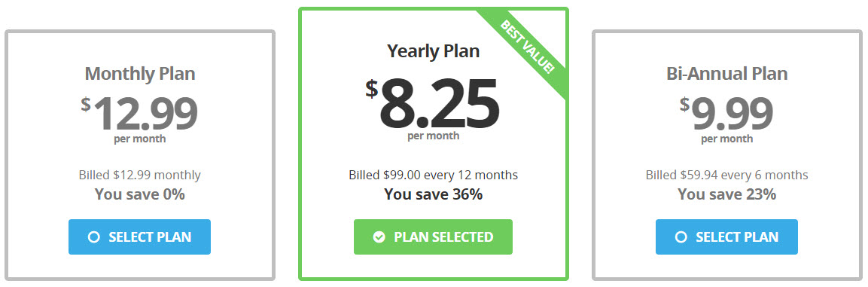Click the 'Billed $12.99 monthly' text
Viewport: 868px width, 287px height.
[139, 175]
